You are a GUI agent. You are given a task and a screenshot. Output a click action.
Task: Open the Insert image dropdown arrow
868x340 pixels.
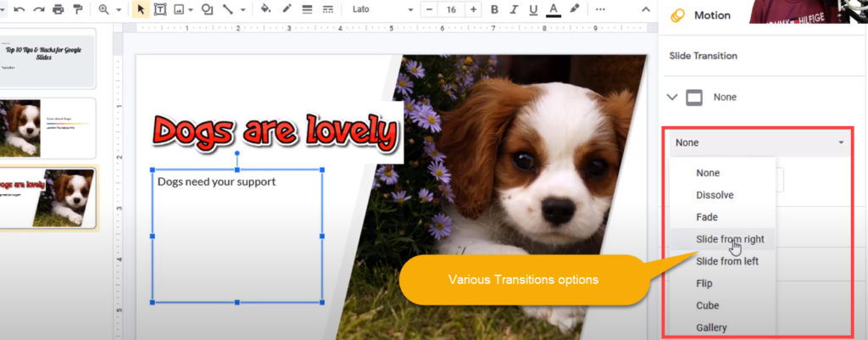pyautogui.click(x=191, y=10)
